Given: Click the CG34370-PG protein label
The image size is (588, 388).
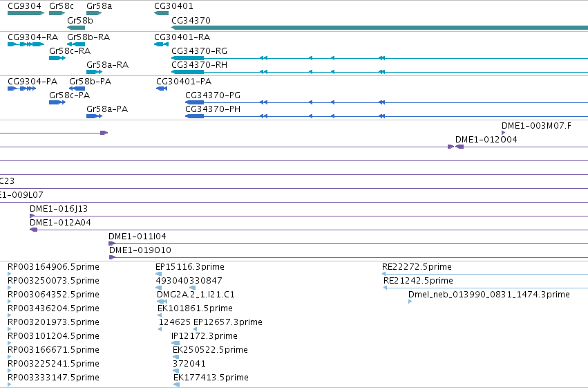Looking at the screenshot, I should tap(213, 95).
